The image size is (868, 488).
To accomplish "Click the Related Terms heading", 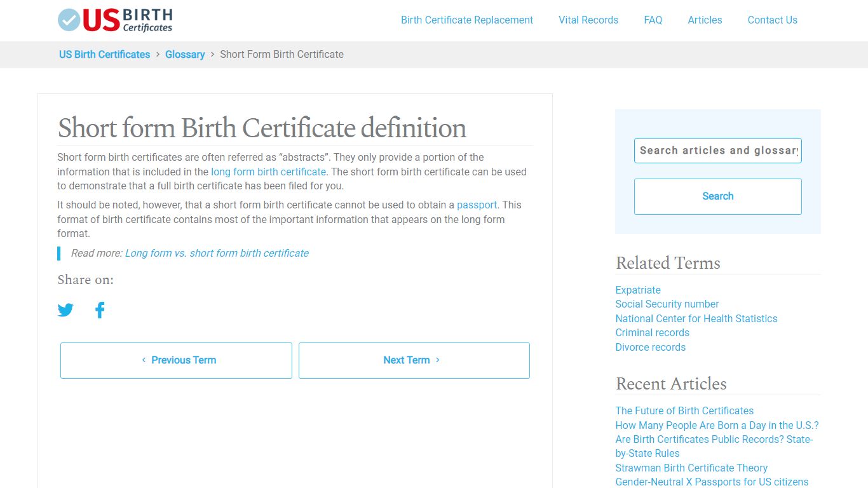I will (x=668, y=263).
